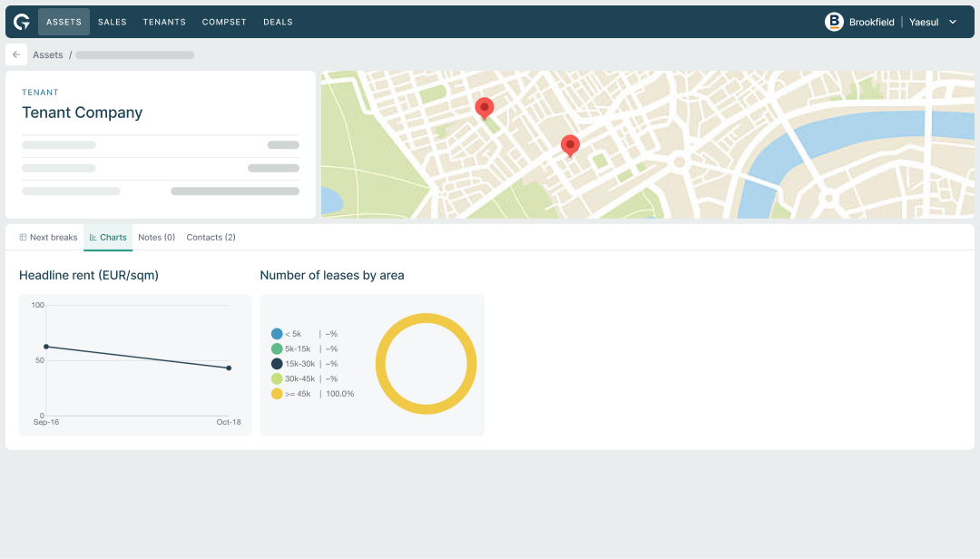980x559 pixels.
Task: Open the Tenants navigation item
Action: 164,22
